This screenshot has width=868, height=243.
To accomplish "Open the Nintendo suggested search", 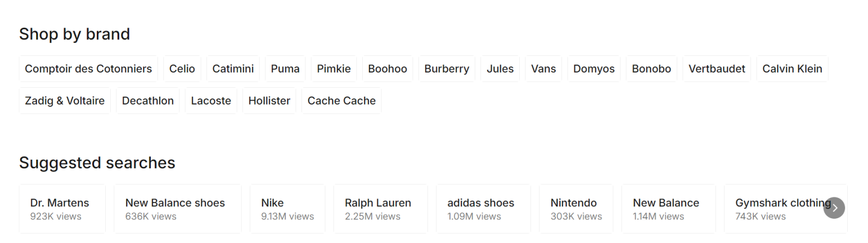I will [576, 209].
